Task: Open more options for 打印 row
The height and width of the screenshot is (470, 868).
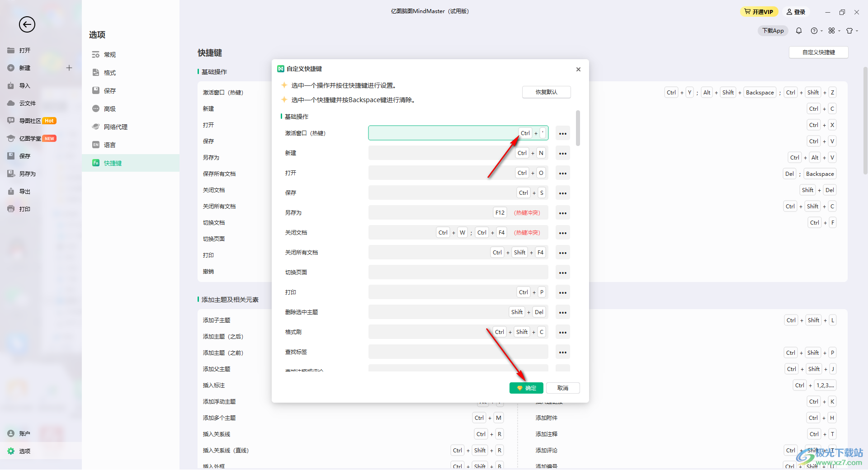Action: coord(562,292)
